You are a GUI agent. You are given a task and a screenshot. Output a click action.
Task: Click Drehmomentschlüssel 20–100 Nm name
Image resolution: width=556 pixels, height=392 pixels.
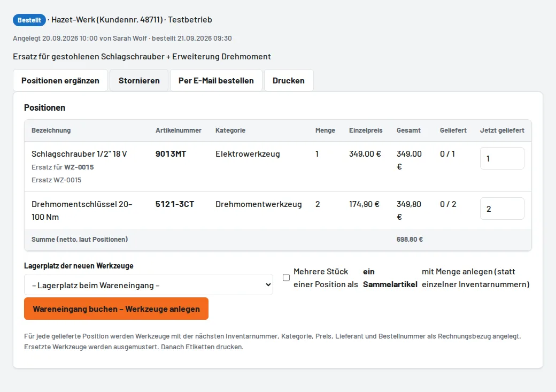[82, 210]
